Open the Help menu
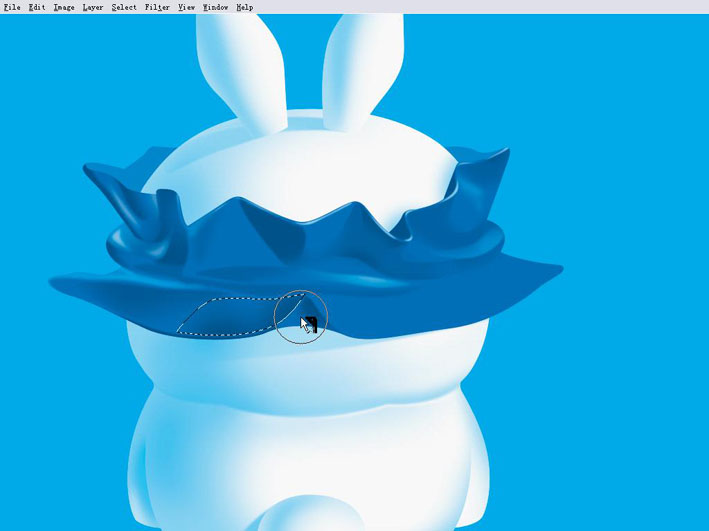 pyautogui.click(x=245, y=7)
